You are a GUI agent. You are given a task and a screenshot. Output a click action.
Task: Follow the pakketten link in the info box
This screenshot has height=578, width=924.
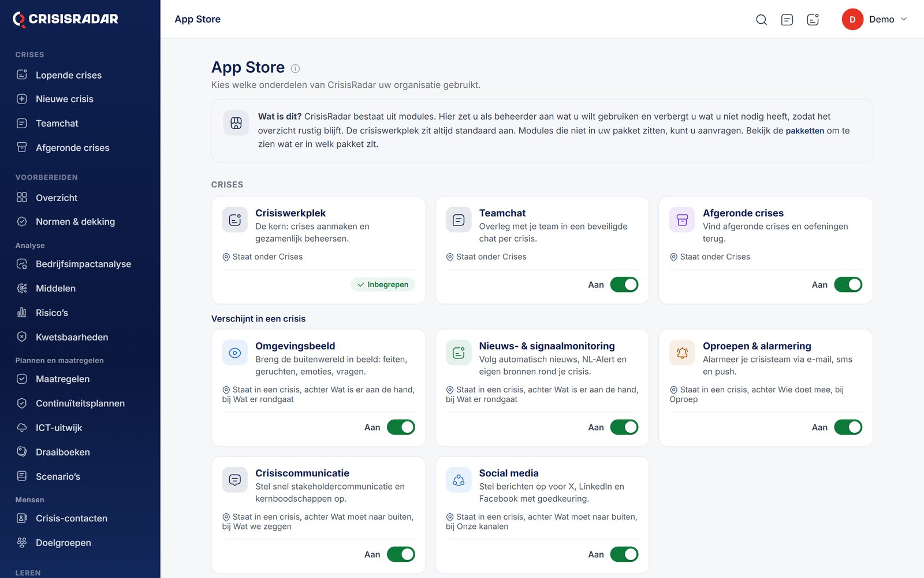click(804, 131)
